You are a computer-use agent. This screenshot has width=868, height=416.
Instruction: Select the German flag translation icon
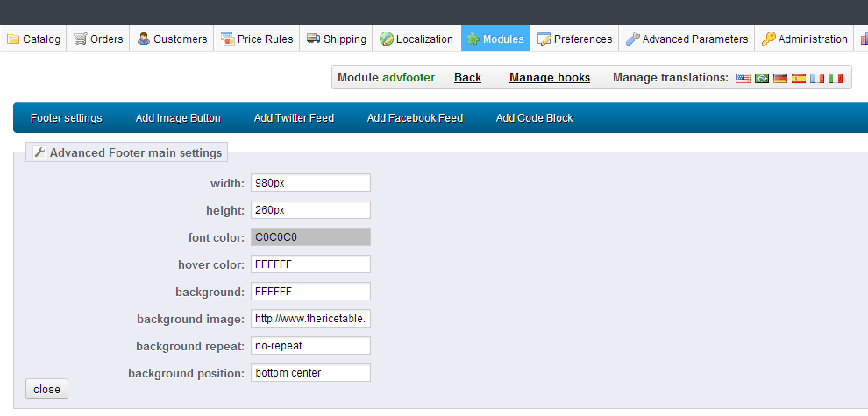pyautogui.click(x=780, y=78)
